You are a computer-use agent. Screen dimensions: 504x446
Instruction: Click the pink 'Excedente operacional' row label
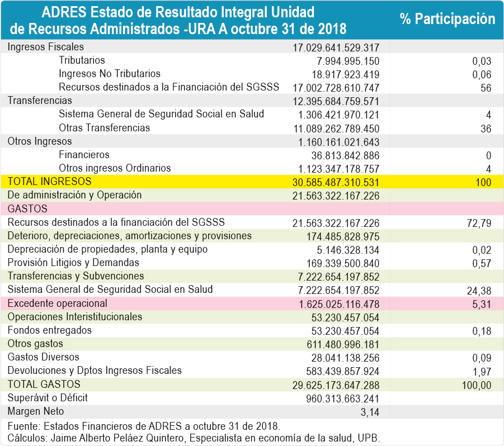(x=57, y=303)
